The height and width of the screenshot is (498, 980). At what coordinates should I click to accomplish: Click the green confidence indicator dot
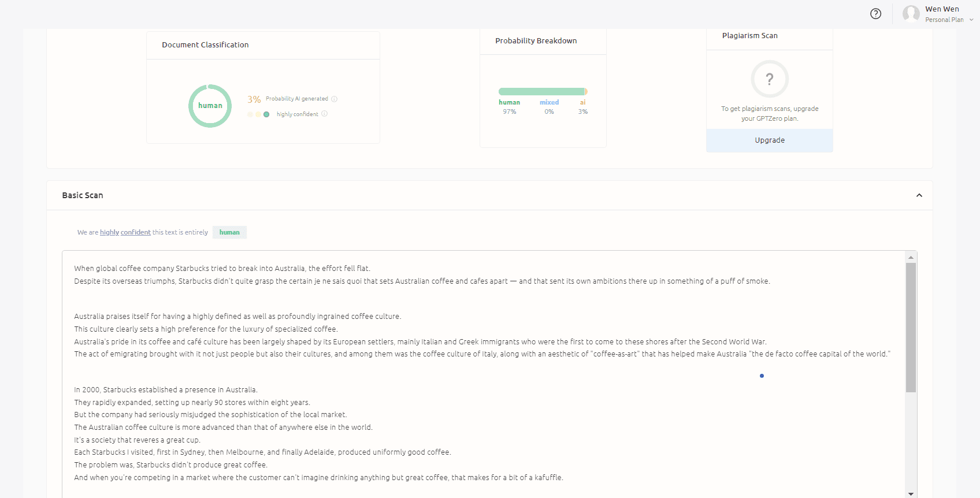pos(266,114)
